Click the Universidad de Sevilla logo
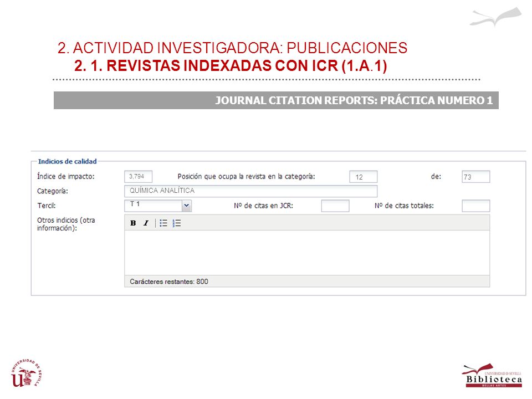532x399 pixels. 27,373
